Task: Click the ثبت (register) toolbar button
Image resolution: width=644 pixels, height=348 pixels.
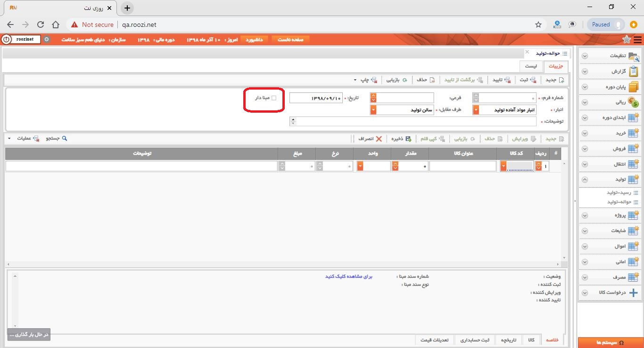Action: pos(528,80)
